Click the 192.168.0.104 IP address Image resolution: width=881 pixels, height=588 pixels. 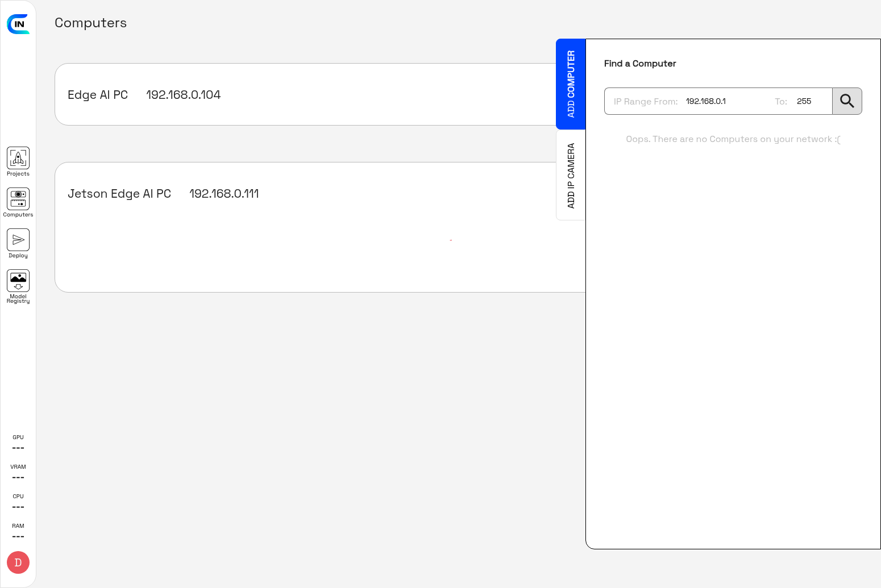pos(183,95)
